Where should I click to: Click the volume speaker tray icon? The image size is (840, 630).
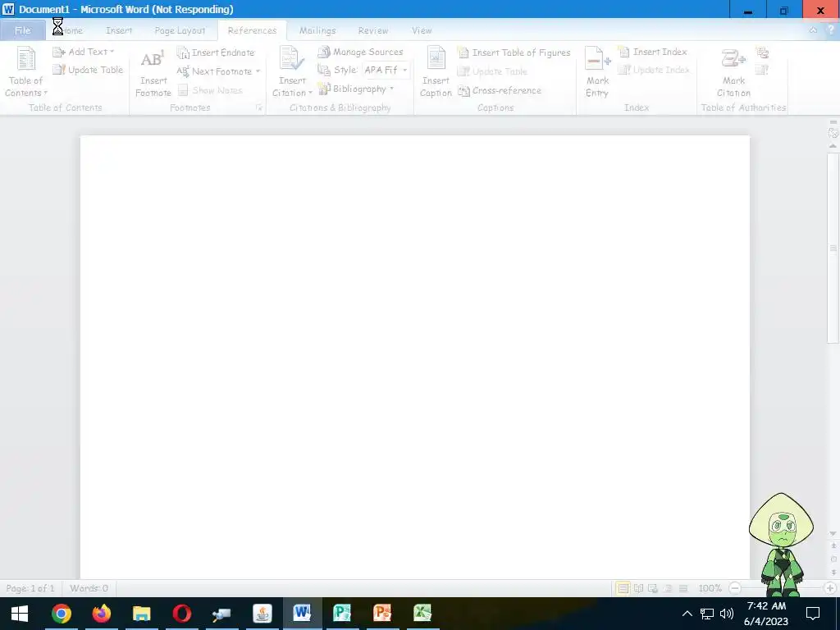[x=727, y=614]
